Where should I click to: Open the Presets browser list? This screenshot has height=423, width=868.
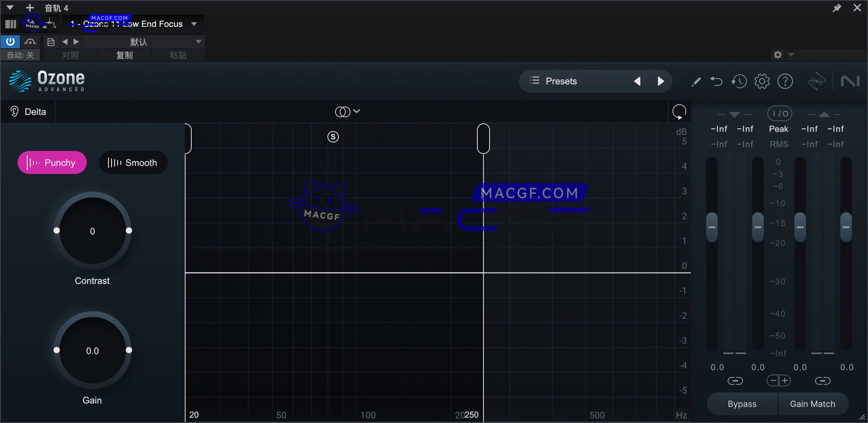(x=534, y=81)
